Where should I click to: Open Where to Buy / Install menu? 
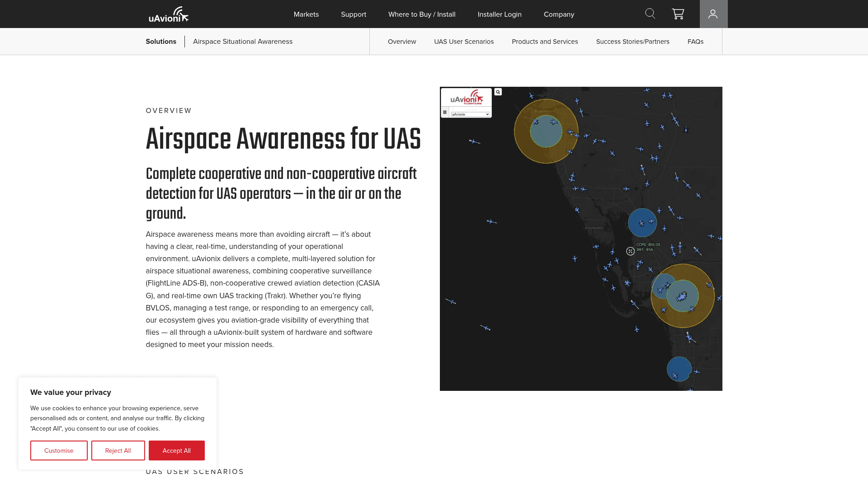(422, 14)
